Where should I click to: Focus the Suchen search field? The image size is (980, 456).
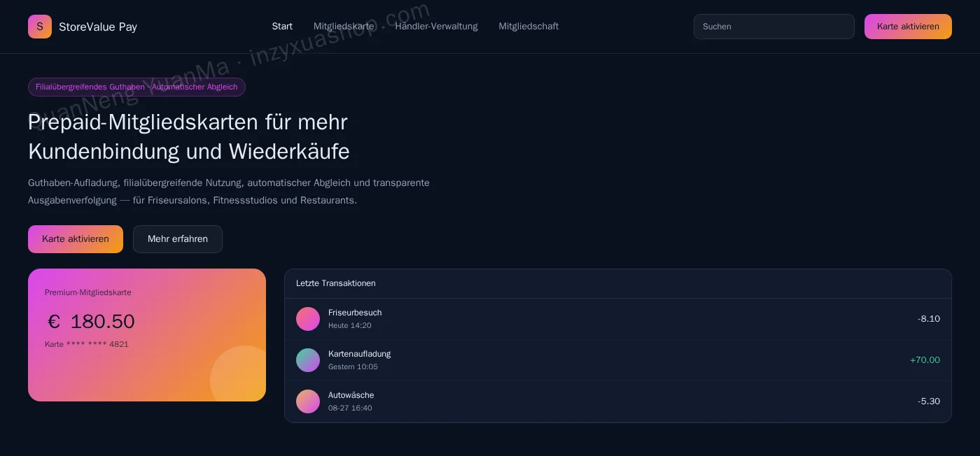pyautogui.click(x=774, y=27)
